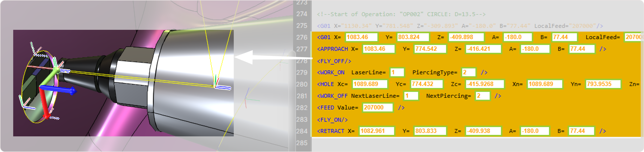Click the FEED Value field 207000

pos(377,108)
